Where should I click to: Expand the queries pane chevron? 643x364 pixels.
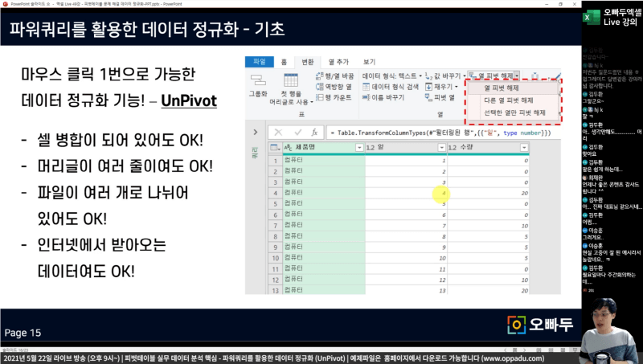coord(256,132)
